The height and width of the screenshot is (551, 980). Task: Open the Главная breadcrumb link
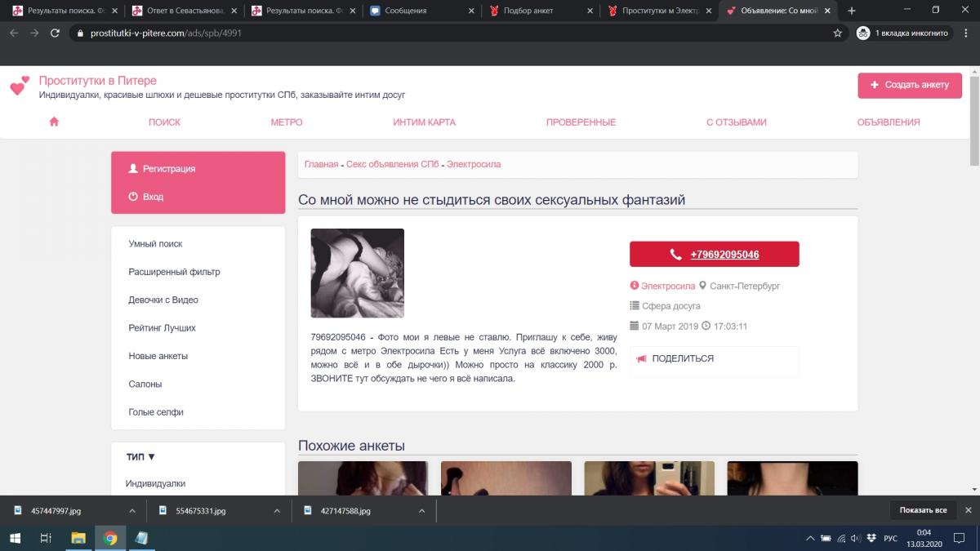coord(321,164)
